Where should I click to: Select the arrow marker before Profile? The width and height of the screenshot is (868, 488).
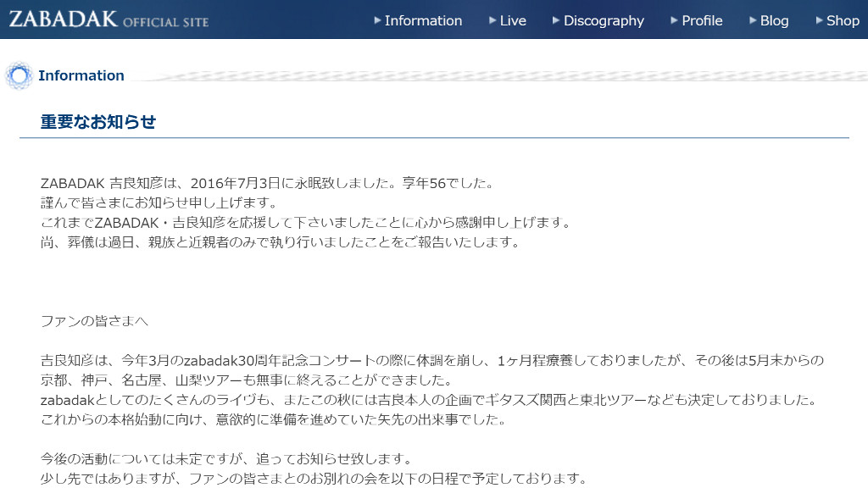pyautogui.click(x=674, y=20)
